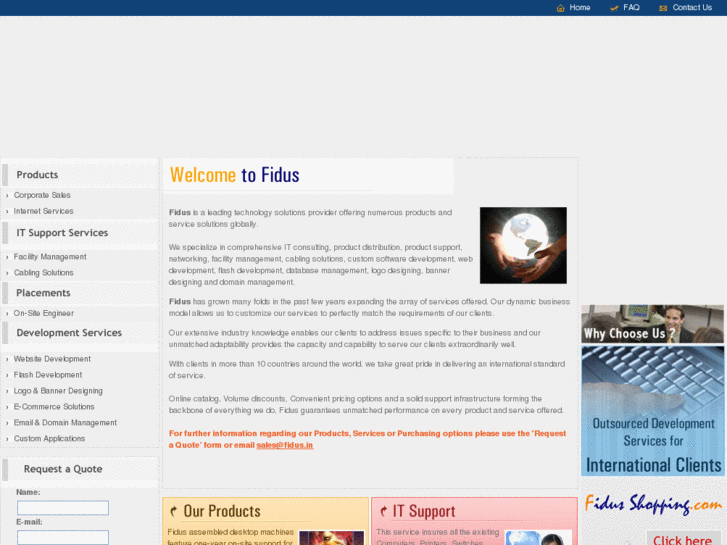
Task: Click the arrow beside E-Commerce Solutions
Action: [x=7, y=407]
